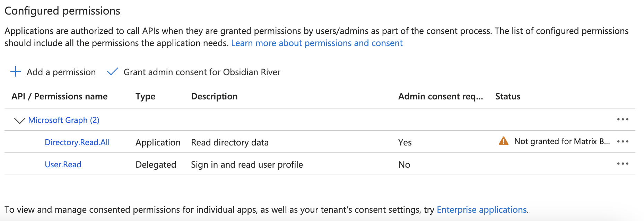
Task: Click the Description column header
Action: 214,96
